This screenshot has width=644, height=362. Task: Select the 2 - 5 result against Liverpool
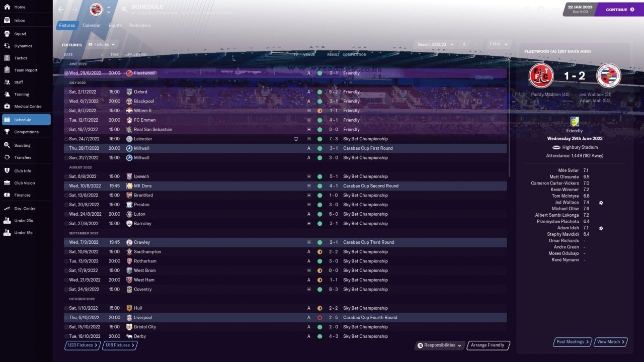coord(334,318)
